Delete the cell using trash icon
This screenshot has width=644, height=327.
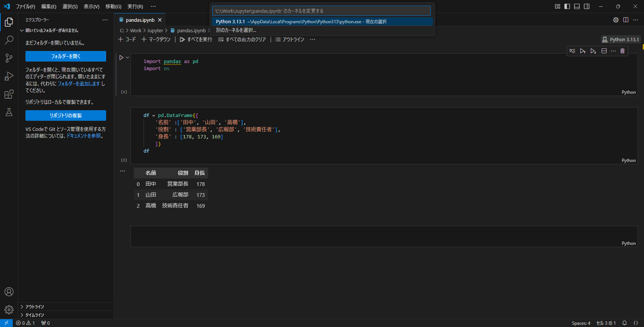click(x=622, y=51)
